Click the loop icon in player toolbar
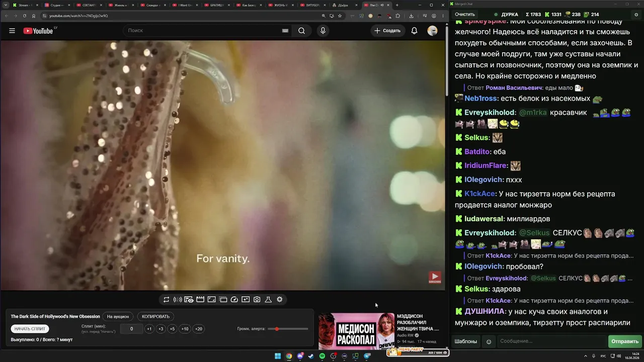Image resolution: width=644 pixels, height=362 pixels. click(166, 300)
